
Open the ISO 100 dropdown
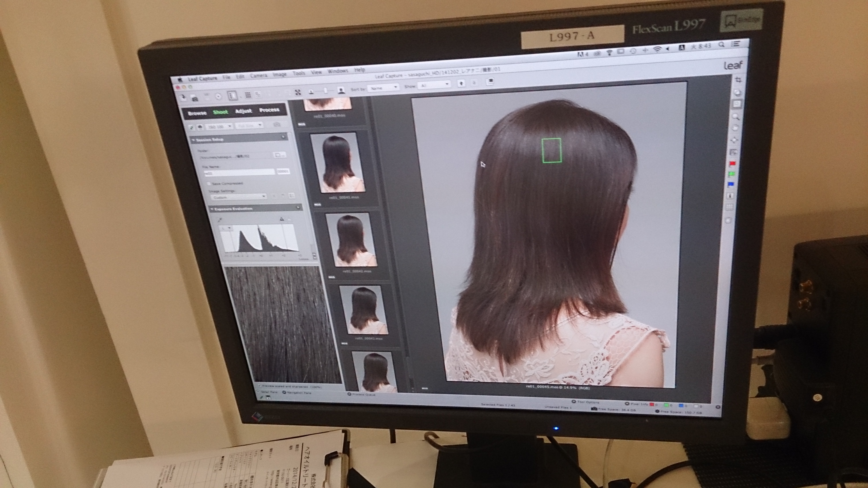(x=219, y=126)
